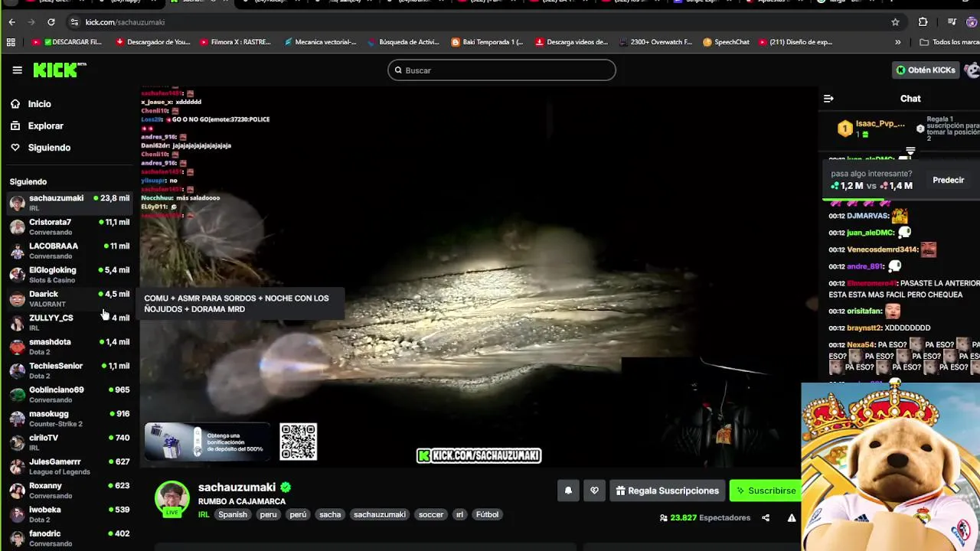Screen dimensions: 980x551
Task: Click the braynstt2 username in chat
Action: click(x=864, y=328)
